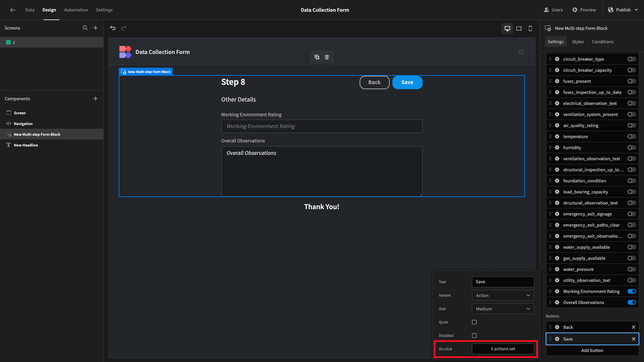Duplicate the selected form block
The image size is (644, 362).
(317, 57)
